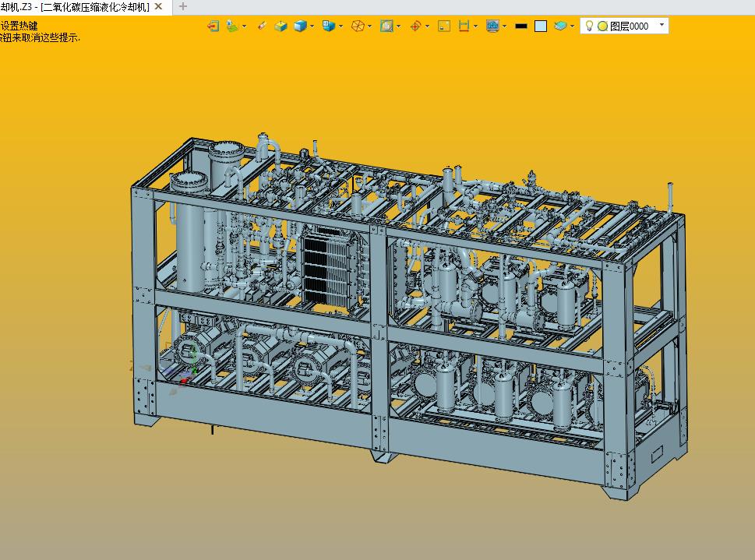Viewport: 755px width, 560px height.
Task: Click the blue monitor display icon
Action: (492, 26)
